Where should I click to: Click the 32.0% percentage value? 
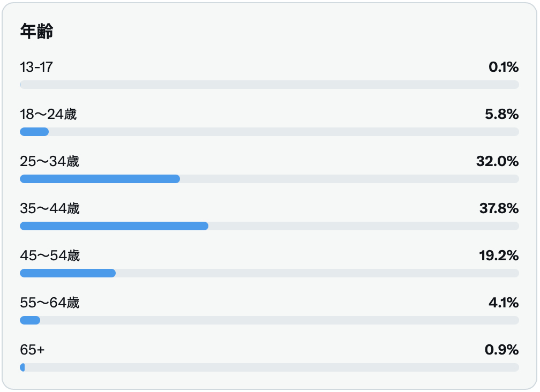point(497,161)
